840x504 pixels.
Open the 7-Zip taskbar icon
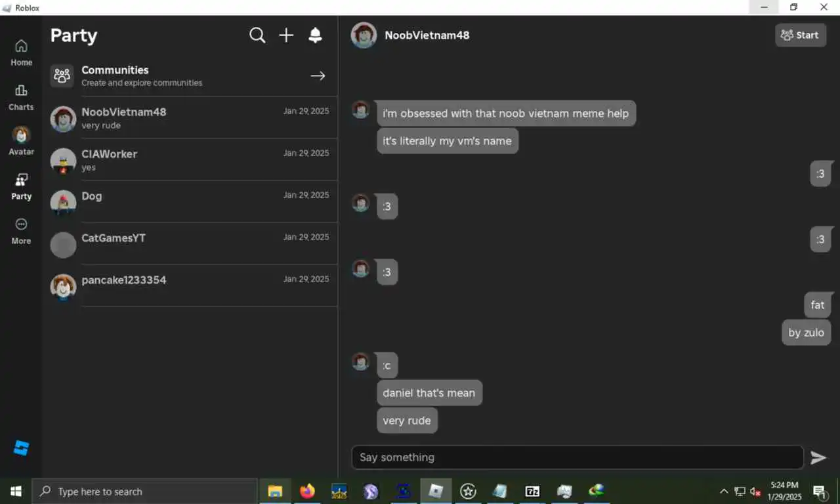point(532,492)
